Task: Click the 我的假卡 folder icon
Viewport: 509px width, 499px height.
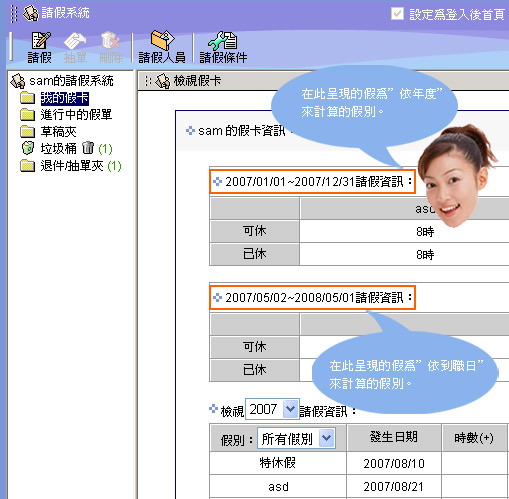Action: (x=27, y=98)
